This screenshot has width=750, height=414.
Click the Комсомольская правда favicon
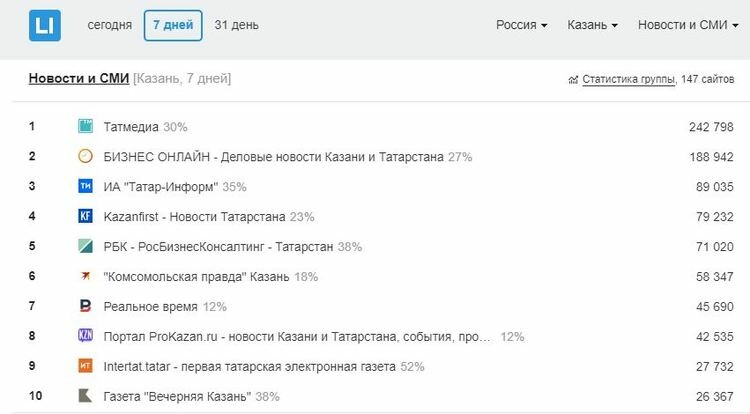tap(85, 277)
